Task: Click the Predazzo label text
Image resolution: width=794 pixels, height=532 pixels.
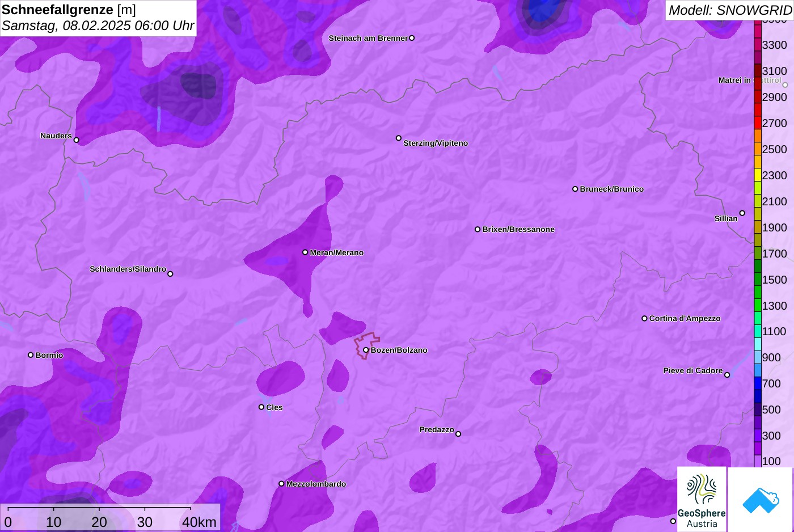Action: [437, 429]
